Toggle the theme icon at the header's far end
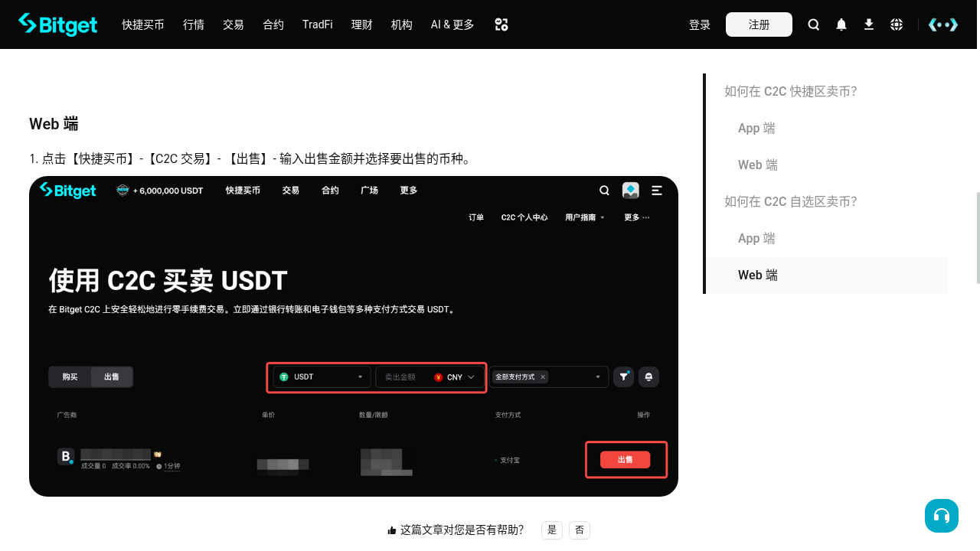980x551 pixels. (x=943, y=24)
